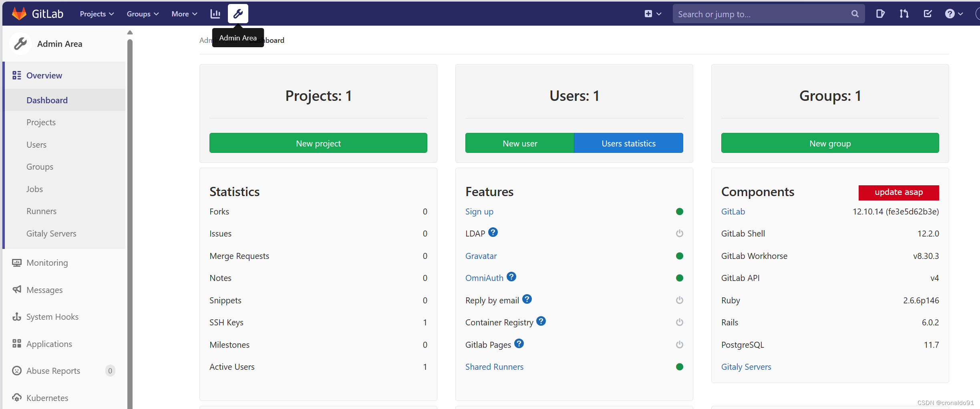Open Projects in the sidebar Overview

click(41, 122)
